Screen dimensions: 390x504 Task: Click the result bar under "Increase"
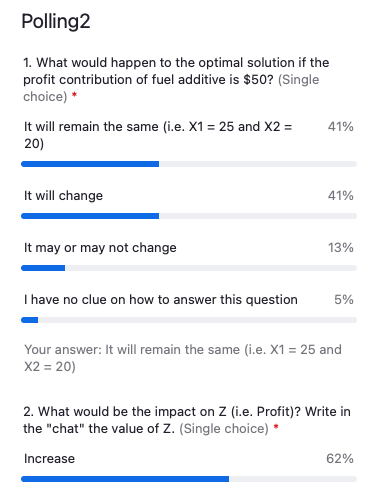click(x=189, y=479)
